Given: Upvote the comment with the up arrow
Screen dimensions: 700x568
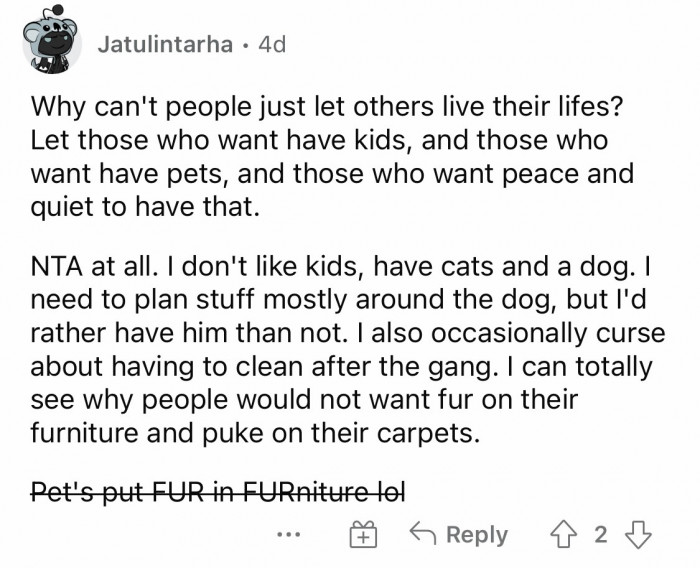Looking at the screenshot, I should (x=563, y=534).
